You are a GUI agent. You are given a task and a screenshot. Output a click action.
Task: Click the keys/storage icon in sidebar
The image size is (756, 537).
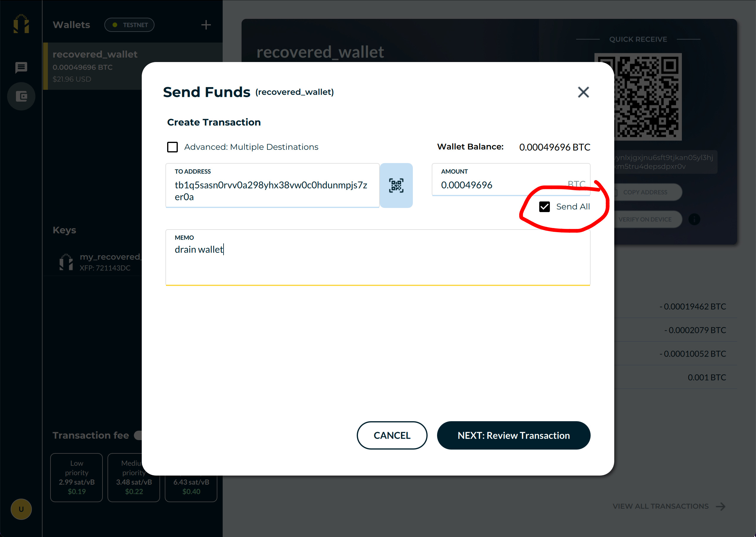22,96
